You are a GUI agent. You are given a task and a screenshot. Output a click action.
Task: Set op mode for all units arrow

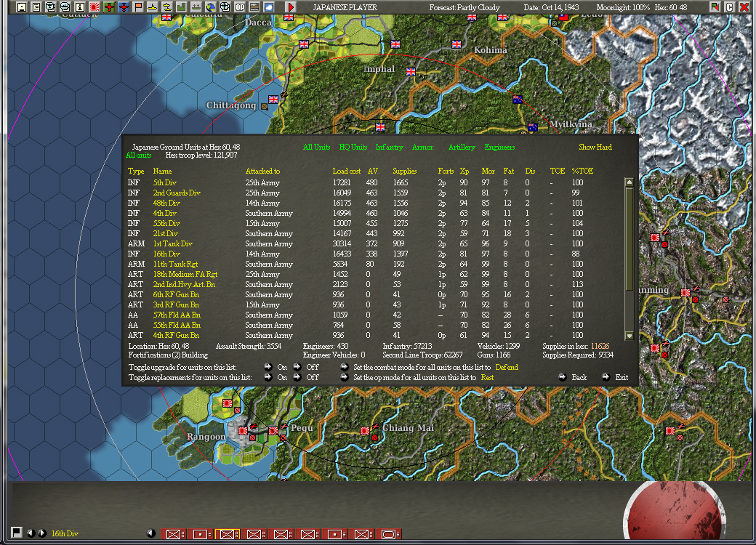[x=345, y=377]
